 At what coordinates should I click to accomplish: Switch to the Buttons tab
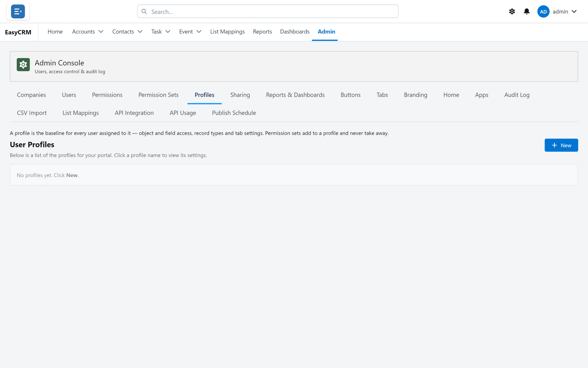click(350, 95)
